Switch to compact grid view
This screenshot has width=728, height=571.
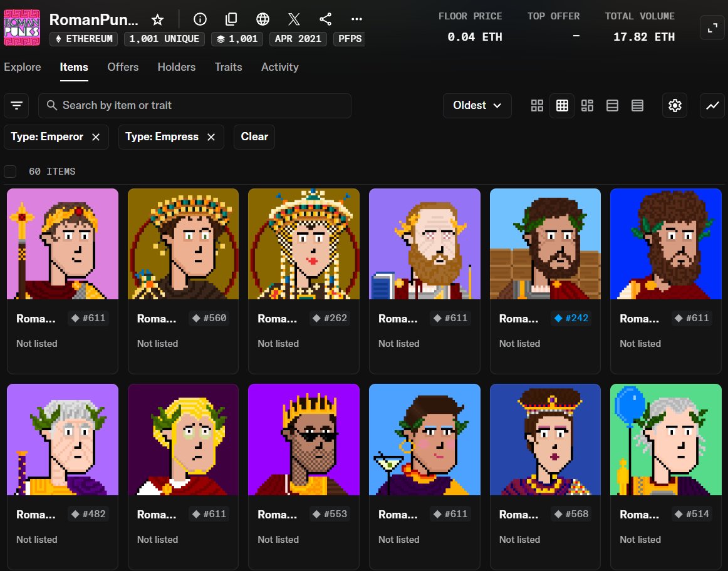(562, 106)
